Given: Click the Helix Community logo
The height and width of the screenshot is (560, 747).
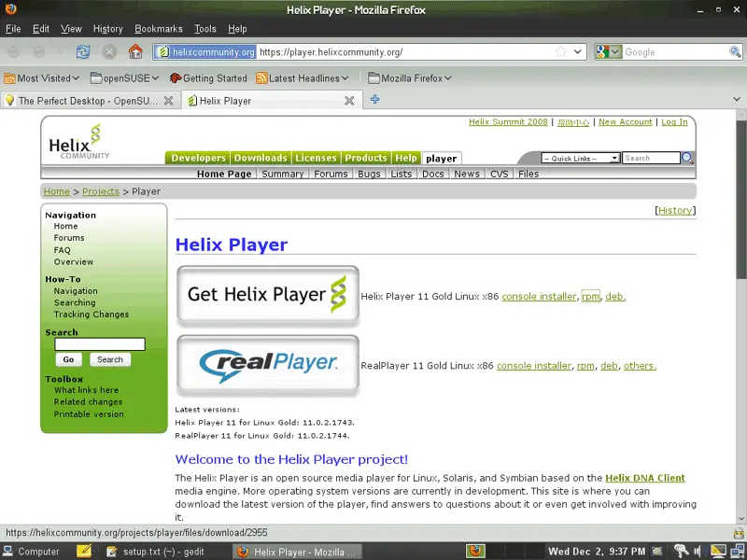Looking at the screenshot, I should (x=78, y=142).
